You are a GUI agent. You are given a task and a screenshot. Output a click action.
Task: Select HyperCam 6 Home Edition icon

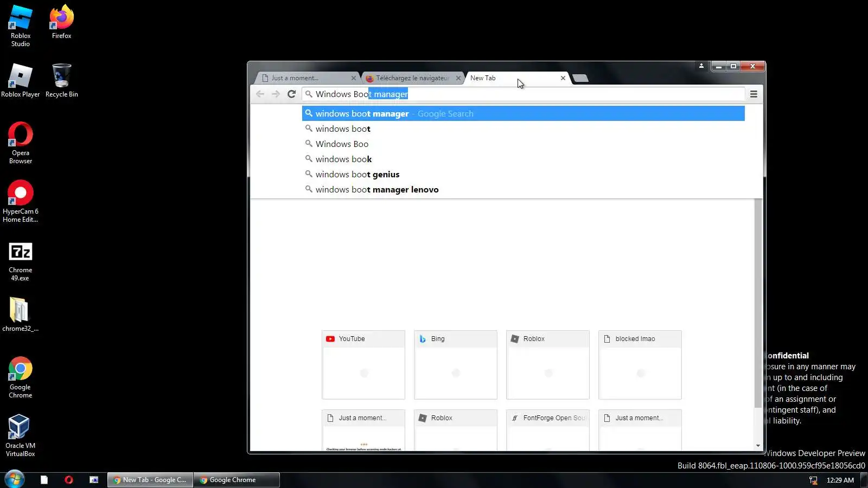click(x=20, y=201)
